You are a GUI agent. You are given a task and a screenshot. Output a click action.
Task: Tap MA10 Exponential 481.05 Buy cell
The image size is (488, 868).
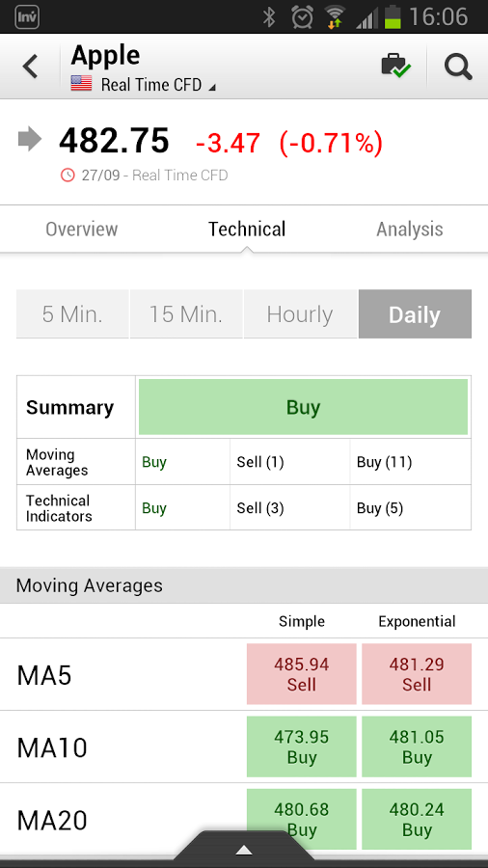coord(417,746)
